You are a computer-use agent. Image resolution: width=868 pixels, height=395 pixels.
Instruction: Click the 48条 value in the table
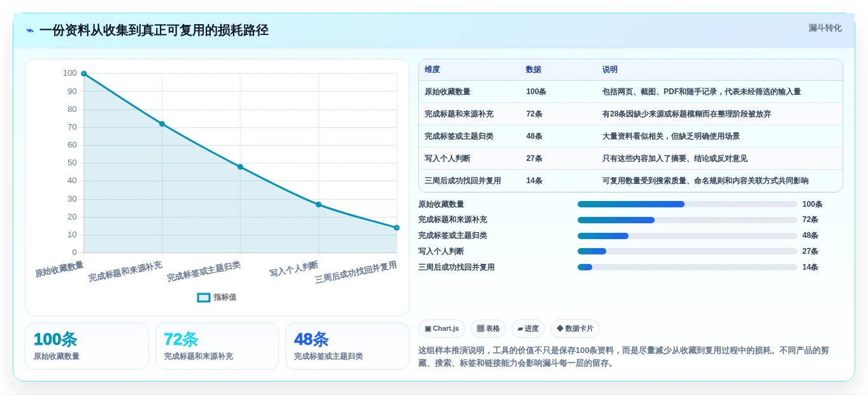(534, 136)
